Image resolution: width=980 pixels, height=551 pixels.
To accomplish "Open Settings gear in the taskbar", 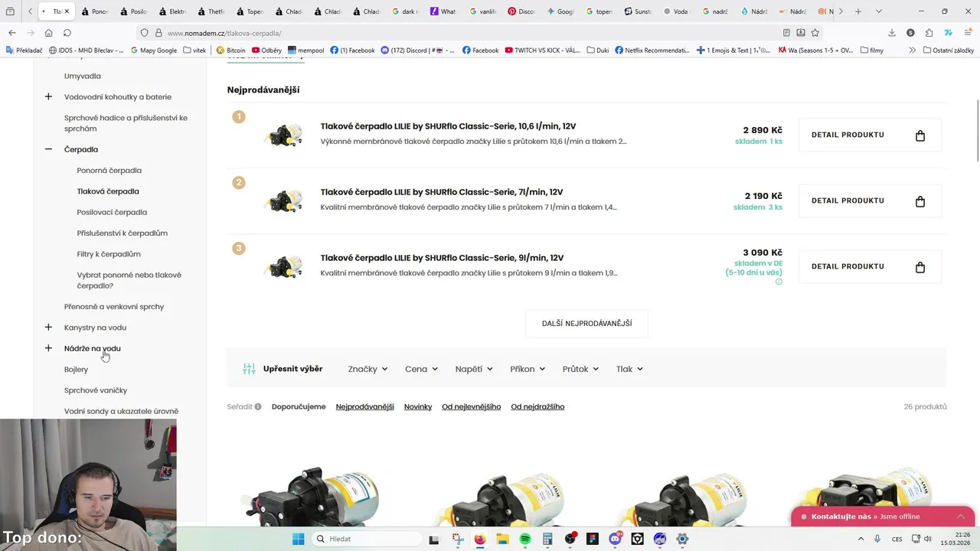I will (683, 539).
